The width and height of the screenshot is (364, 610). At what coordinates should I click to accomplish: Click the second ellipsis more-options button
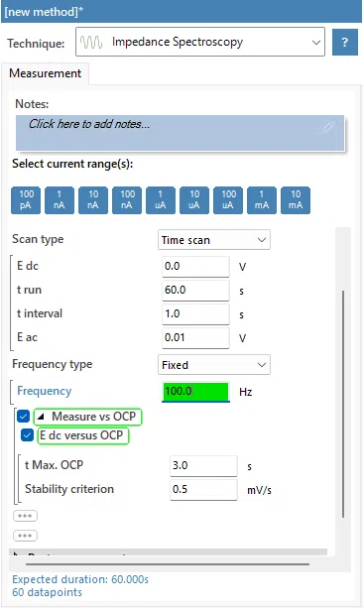25,536
